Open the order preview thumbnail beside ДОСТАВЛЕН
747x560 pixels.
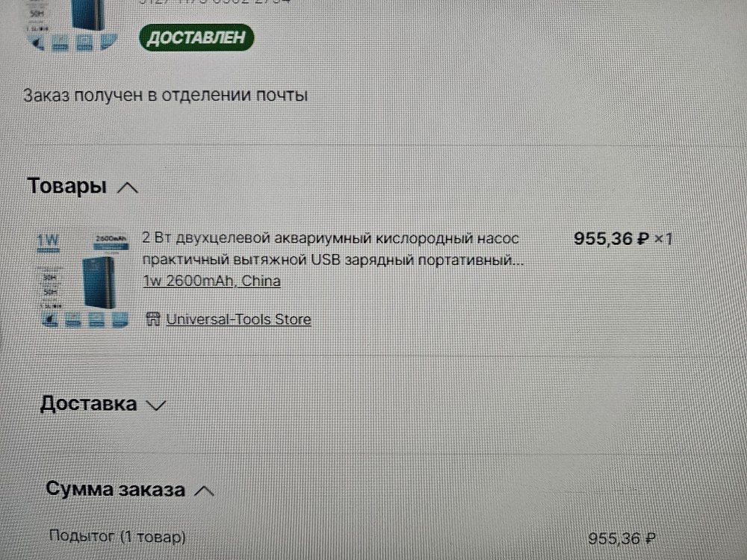pyautogui.click(x=72, y=25)
